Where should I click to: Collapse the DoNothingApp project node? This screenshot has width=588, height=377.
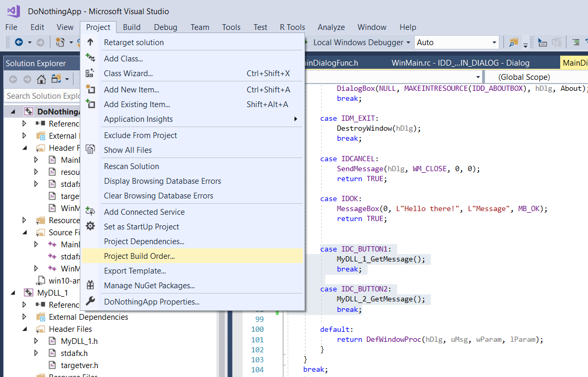point(13,111)
